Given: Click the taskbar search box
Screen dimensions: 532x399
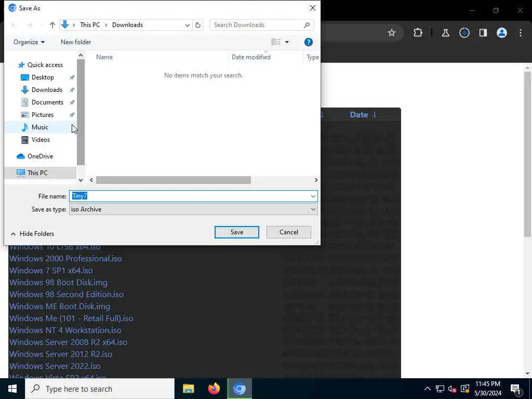Looking at the screenshot, I should pyautogui.click(x=100, y=389).
